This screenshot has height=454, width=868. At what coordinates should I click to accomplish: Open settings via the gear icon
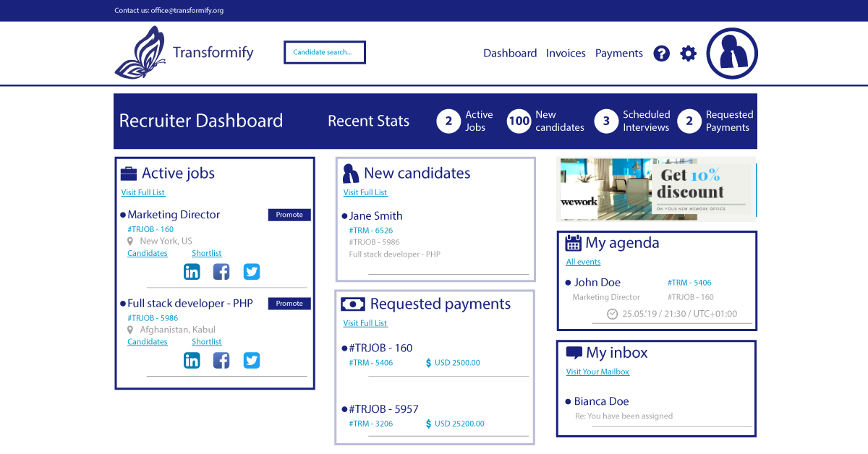tap(689, 53)
